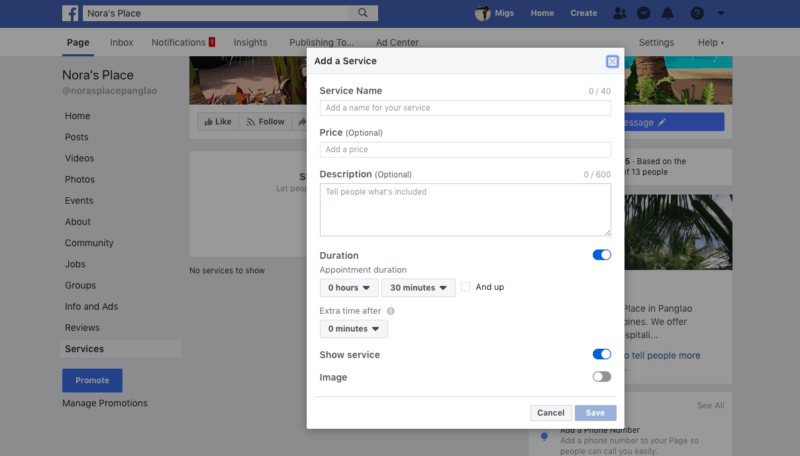Open Photos in the page sidebar
Viewport: 800px width, 456px height.
(x=80, y=180)
